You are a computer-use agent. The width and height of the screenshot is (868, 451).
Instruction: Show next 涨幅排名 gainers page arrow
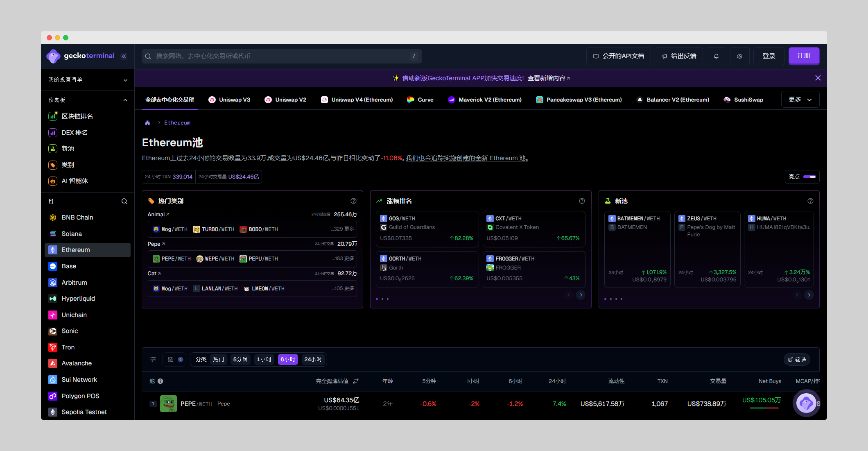[581, 295]
